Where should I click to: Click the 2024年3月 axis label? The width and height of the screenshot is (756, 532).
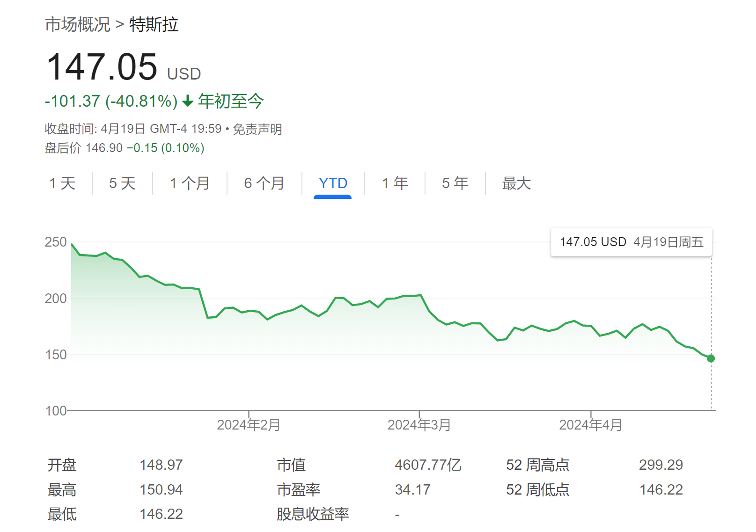[419, 425]
